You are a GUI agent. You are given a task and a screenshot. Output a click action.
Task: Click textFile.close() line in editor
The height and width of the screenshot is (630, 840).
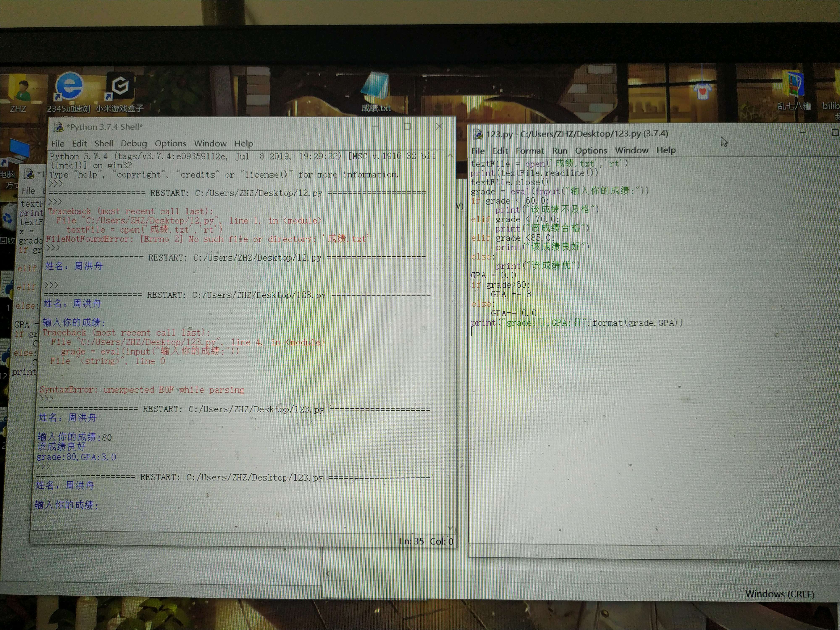(x=510, y=182)
